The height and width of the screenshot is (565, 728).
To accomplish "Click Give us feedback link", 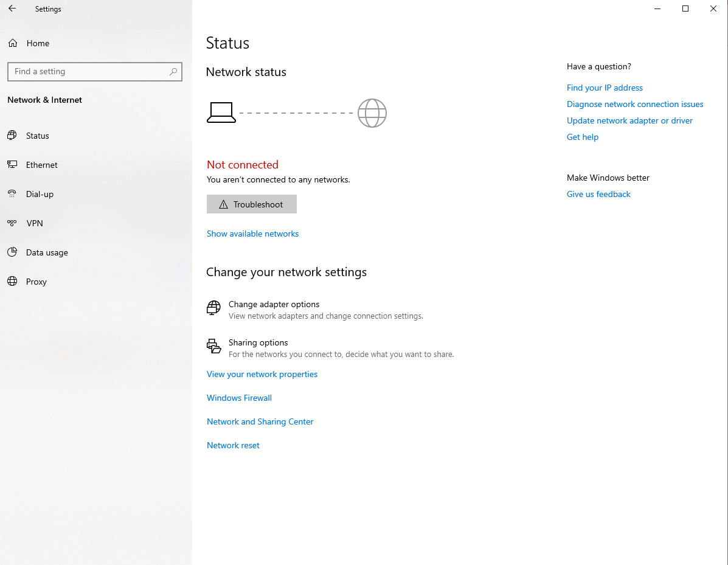I will [598, 194].
